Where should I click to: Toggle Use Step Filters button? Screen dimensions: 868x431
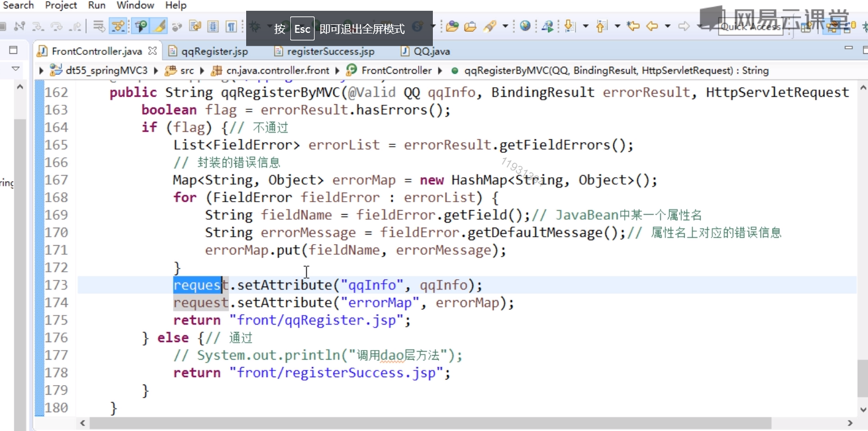(118, 26)
